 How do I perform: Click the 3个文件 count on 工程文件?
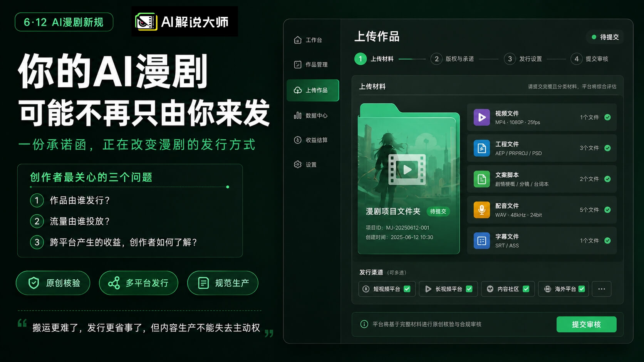[589, 148]
